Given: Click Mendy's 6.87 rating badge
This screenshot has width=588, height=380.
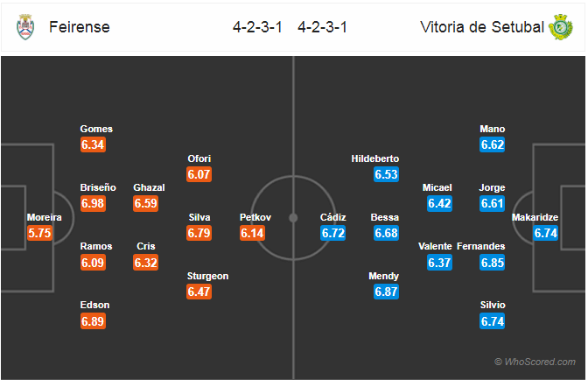Looking at the screenshot, I should [x=386, y=292].
